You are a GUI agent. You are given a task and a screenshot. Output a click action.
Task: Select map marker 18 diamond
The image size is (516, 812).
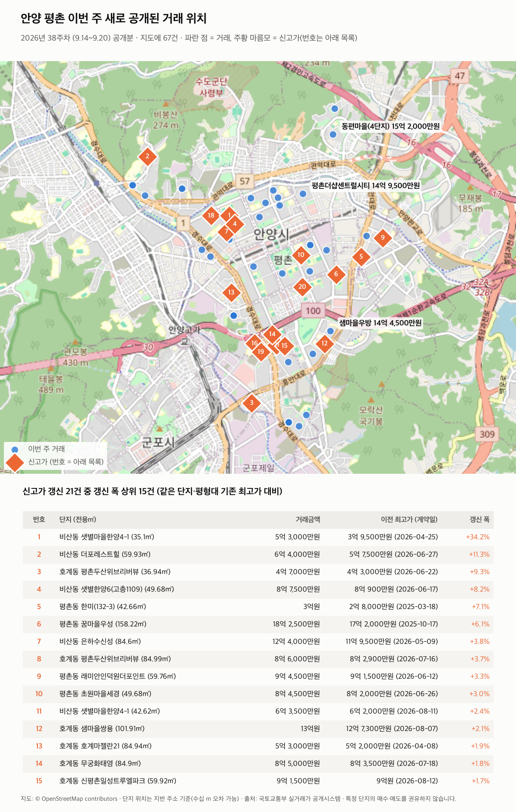coord(211,216)
